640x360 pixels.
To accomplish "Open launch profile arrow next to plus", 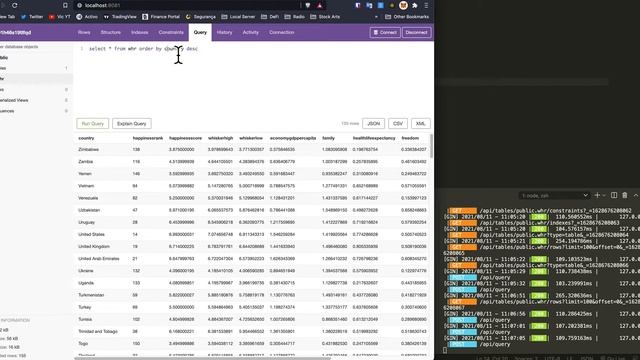I will click(604, 196).
